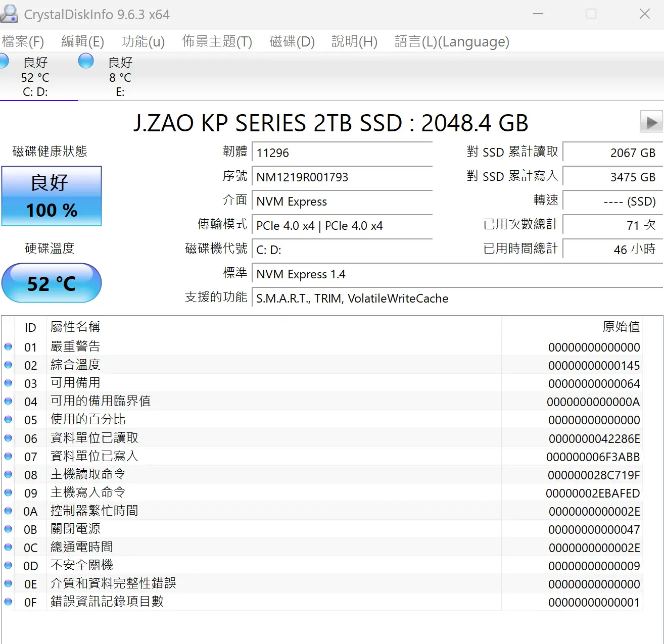The height and width of the screenshot is (644, 664).
Task: Click status orb of row 0F 錯誤資訊記錄項目數
Action: tap(8, 602)
